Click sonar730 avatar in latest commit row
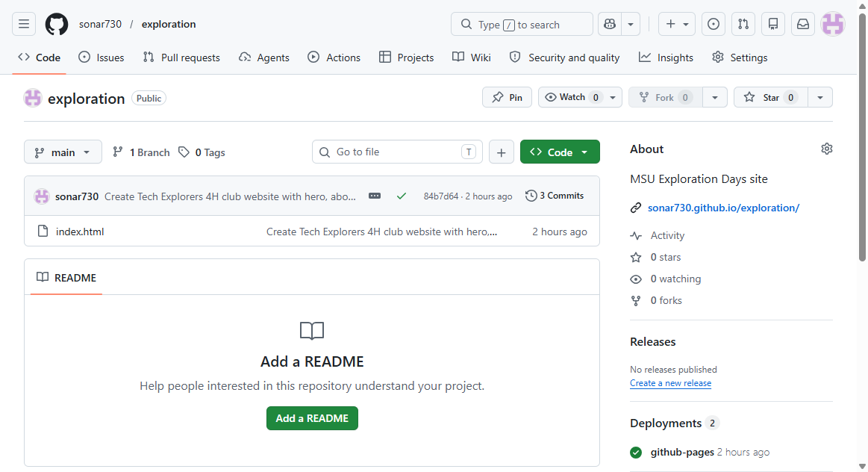 pos(42,196)
